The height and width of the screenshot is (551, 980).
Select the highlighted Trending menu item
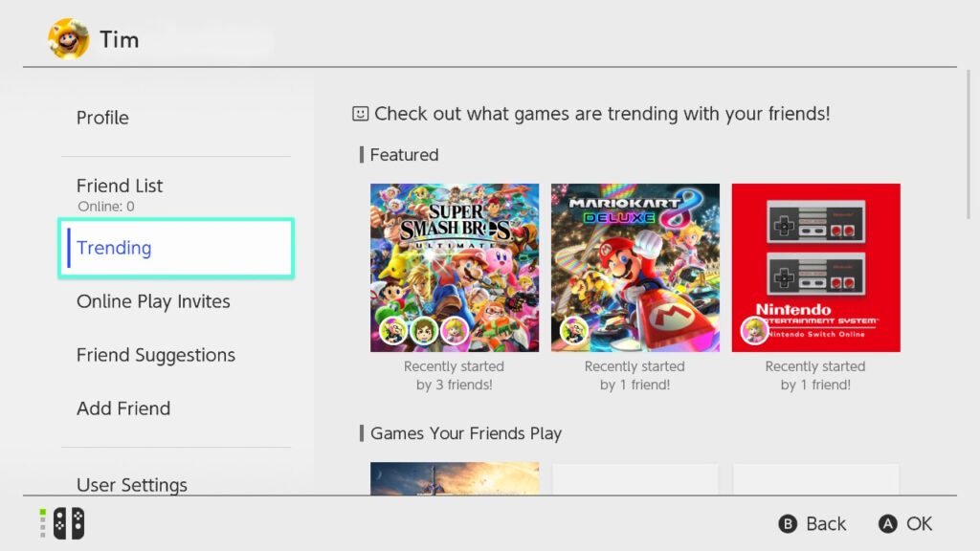point(176,248)
